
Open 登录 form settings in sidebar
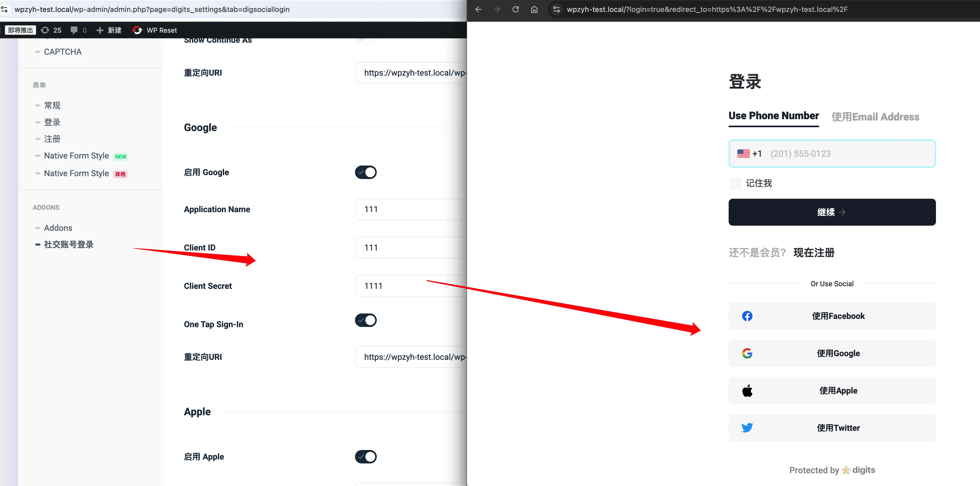click(52, 123)
